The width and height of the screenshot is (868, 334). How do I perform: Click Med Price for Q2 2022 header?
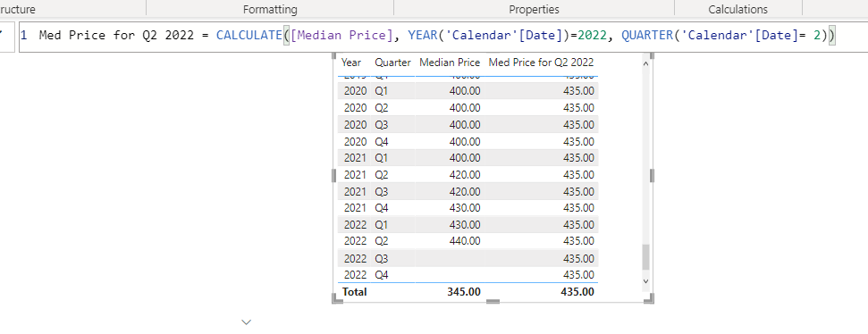point(541,63)
